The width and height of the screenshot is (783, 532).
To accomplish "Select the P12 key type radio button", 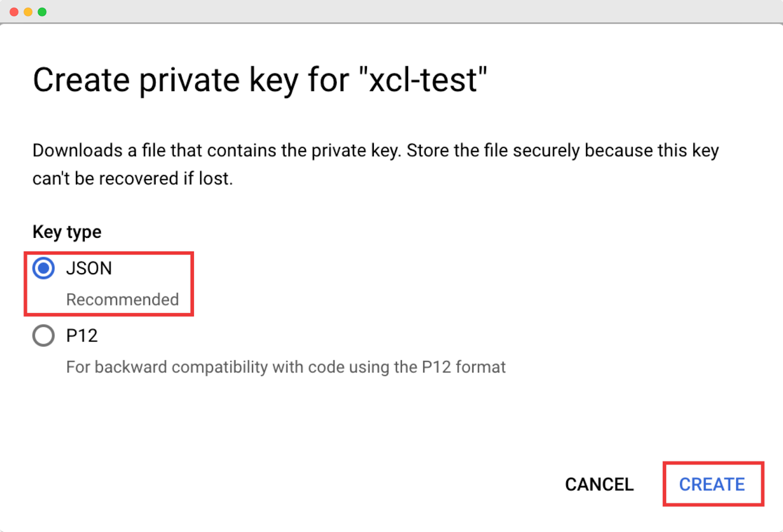I will [x=43, y=336].
